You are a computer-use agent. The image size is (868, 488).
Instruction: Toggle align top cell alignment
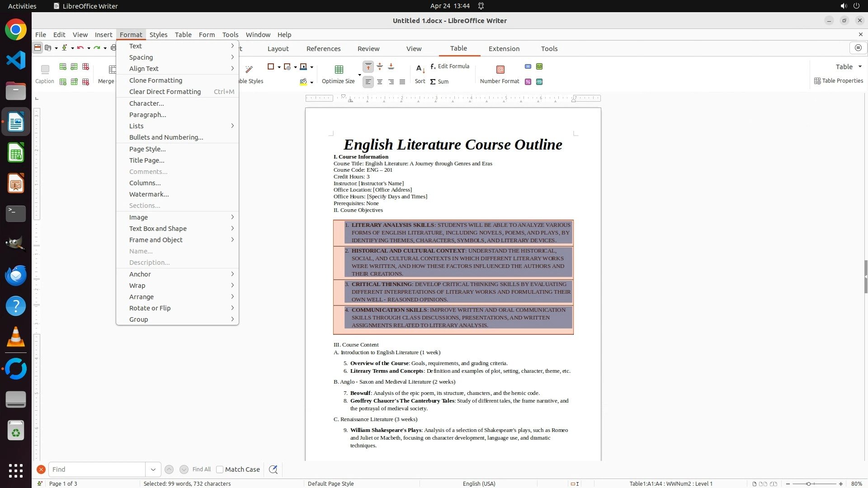368,67
